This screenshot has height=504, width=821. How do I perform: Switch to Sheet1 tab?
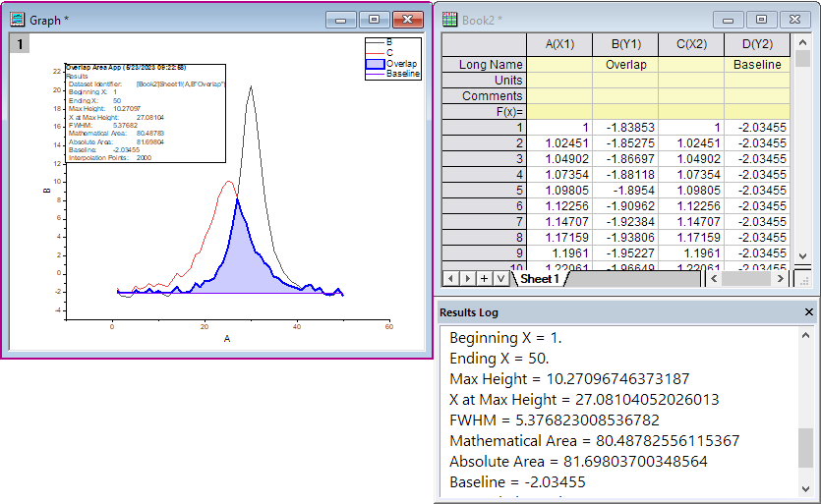[x=540, y=279]
